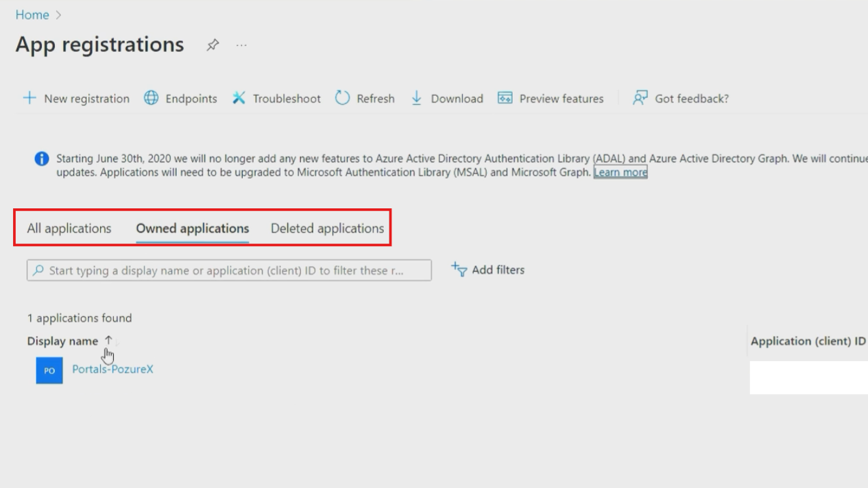The width and height of the screenshot is (868, 488).
Task: Focus the display name filter search box
Action: (x=229, y=270)
